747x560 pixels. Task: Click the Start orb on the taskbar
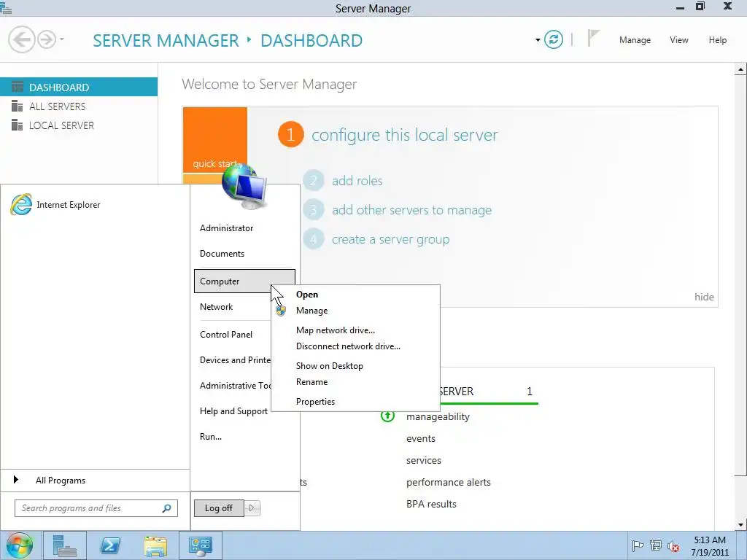pyautogui.click(x=20, y=545)
